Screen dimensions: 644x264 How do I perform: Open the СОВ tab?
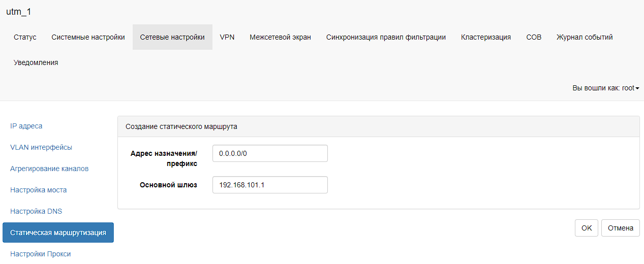[534, 37]
